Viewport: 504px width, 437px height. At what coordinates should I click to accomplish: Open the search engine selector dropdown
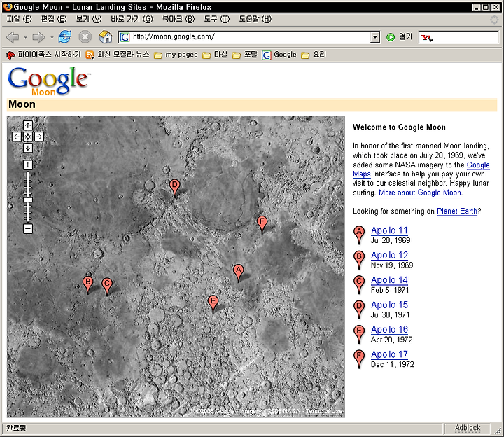click(x=427, y=38)
